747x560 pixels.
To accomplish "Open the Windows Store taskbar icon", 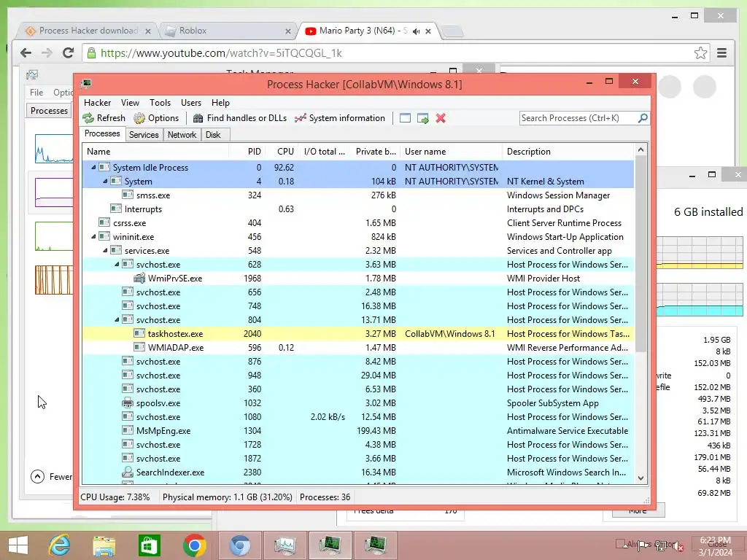I will point(149,545).
